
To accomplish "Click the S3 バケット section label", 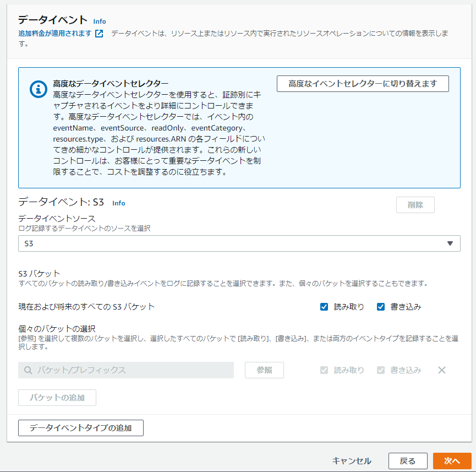I will click(39, 274).
